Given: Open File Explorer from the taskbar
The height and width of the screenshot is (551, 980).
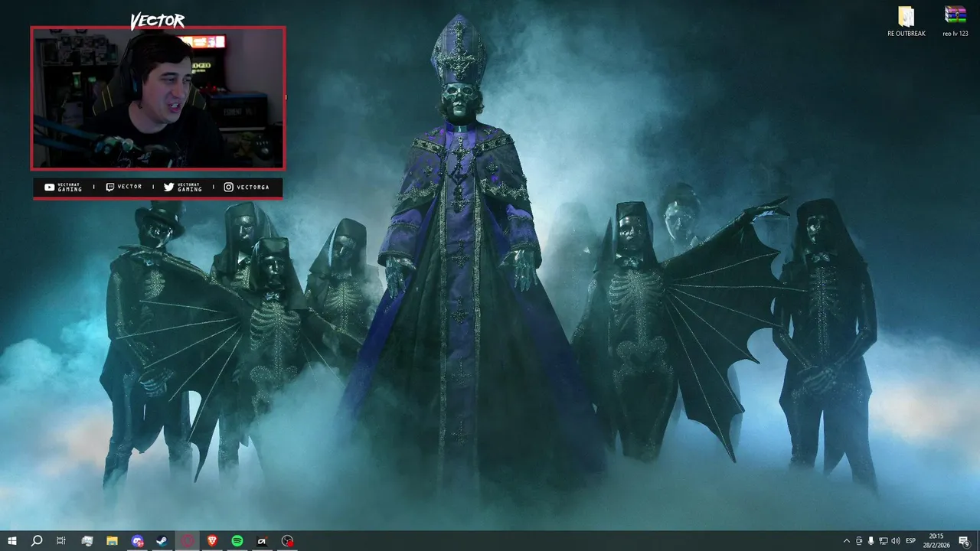Looking at the screenshot, I should [x=112, y=541].
